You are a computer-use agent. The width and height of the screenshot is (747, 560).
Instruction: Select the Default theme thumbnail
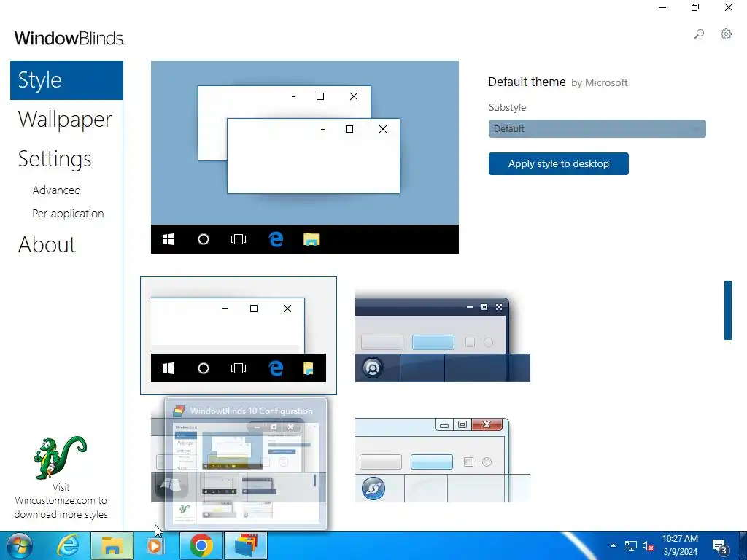239,335
